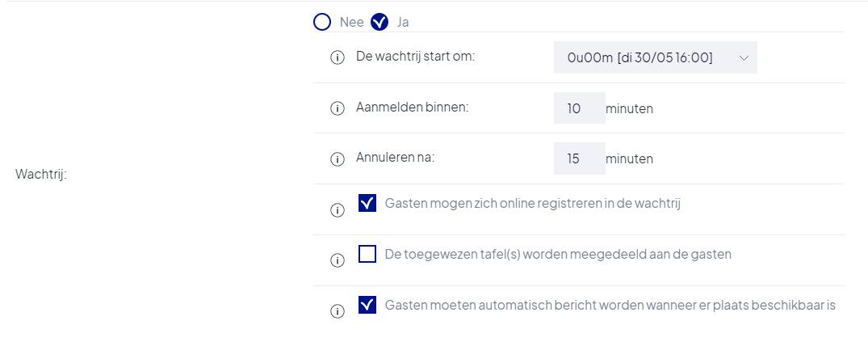Click info icon for online registreren option

(338, 211)
